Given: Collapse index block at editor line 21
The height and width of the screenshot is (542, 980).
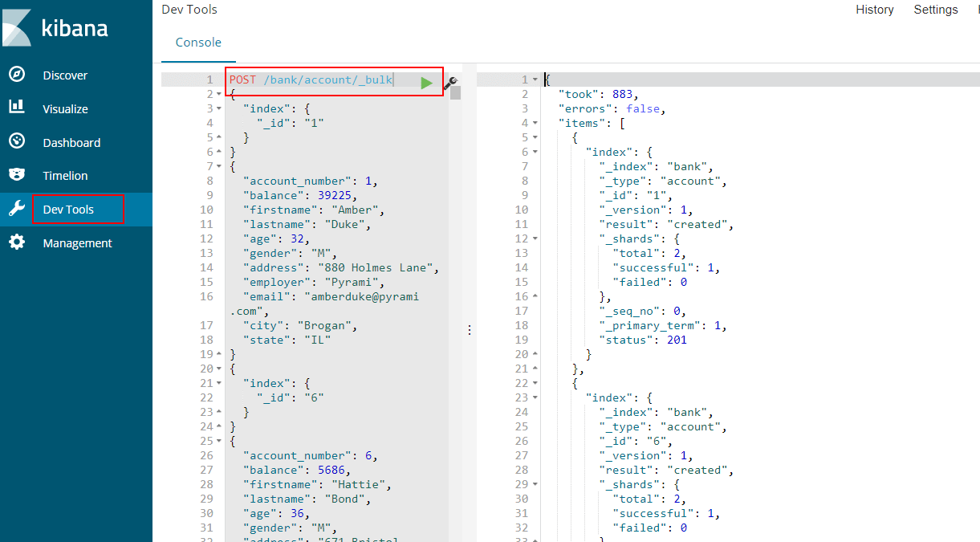Looking at the screenshot, I should [x=221, y=383].
